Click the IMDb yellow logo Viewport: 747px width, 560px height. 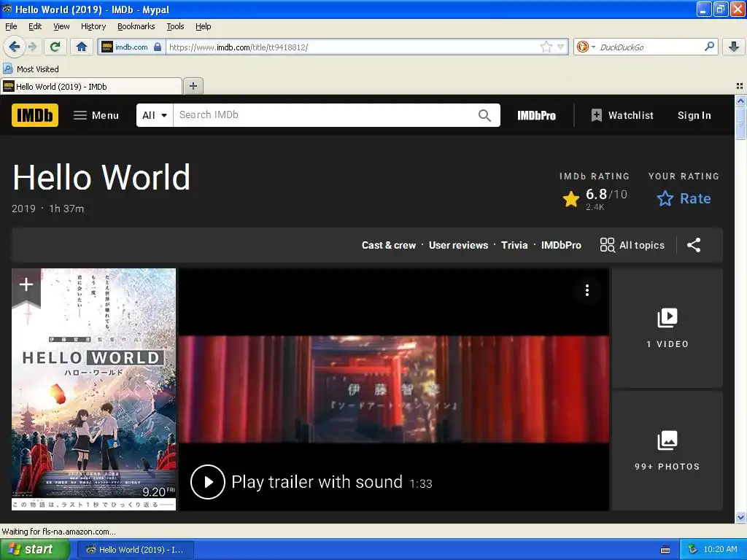tap(35, 115)
